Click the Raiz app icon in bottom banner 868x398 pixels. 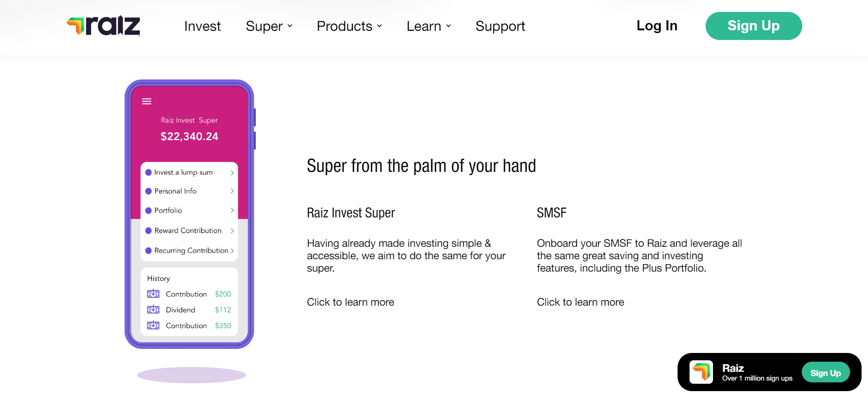tap(701, 372)
